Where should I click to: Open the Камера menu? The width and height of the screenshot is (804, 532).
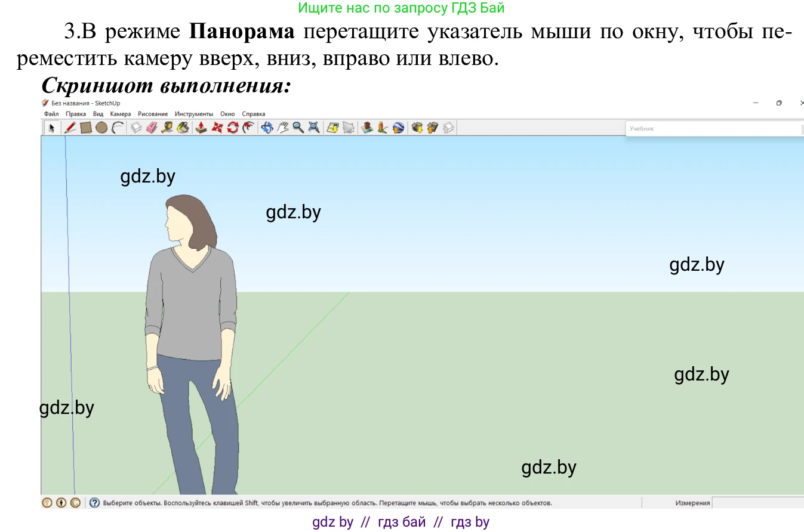pos(120,113)
